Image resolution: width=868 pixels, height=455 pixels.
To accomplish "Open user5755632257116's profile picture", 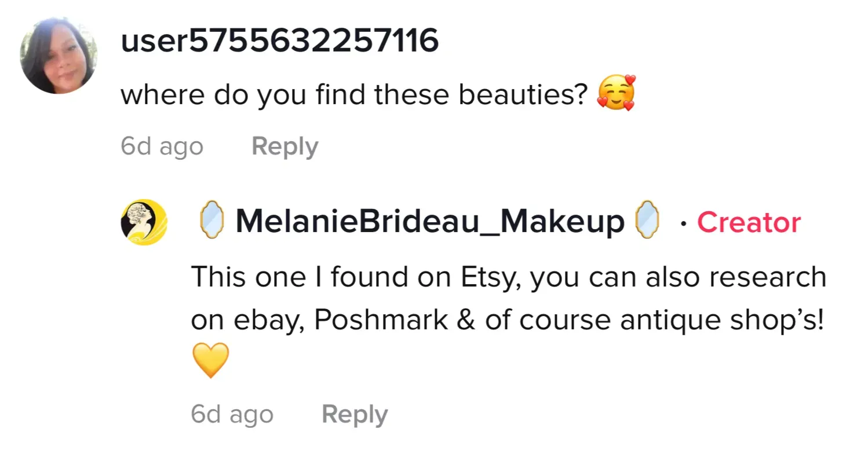I will click(x=59, y=56).
